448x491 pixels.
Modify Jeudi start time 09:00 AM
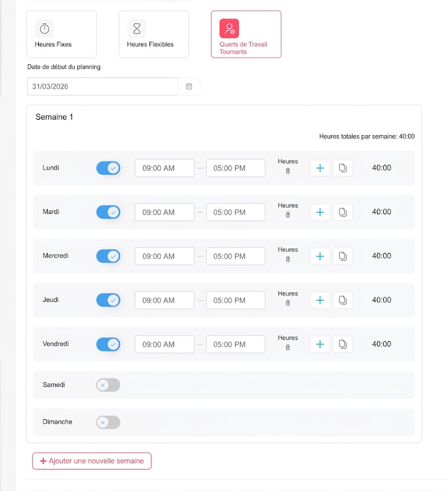pyautogui.click(x=164, y=300)
